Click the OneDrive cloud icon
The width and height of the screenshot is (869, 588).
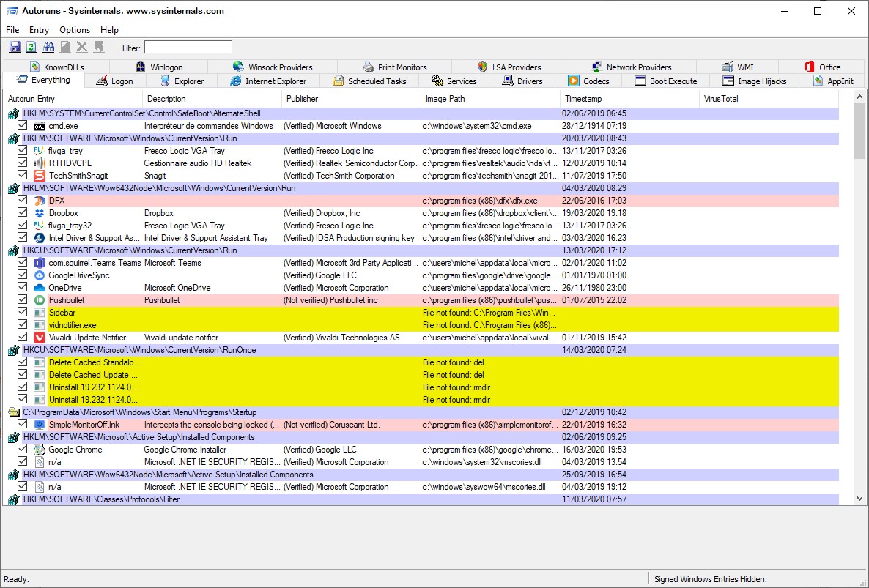[x=40, y=288]
